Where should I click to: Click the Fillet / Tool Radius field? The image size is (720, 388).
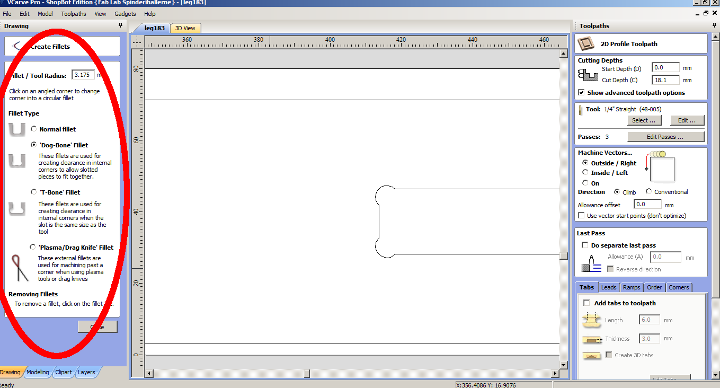click(83, 75)
